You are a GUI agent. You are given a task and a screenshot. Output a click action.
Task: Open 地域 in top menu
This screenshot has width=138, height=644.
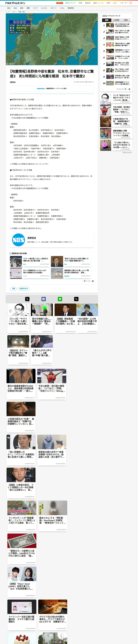(x=108, y=3)
